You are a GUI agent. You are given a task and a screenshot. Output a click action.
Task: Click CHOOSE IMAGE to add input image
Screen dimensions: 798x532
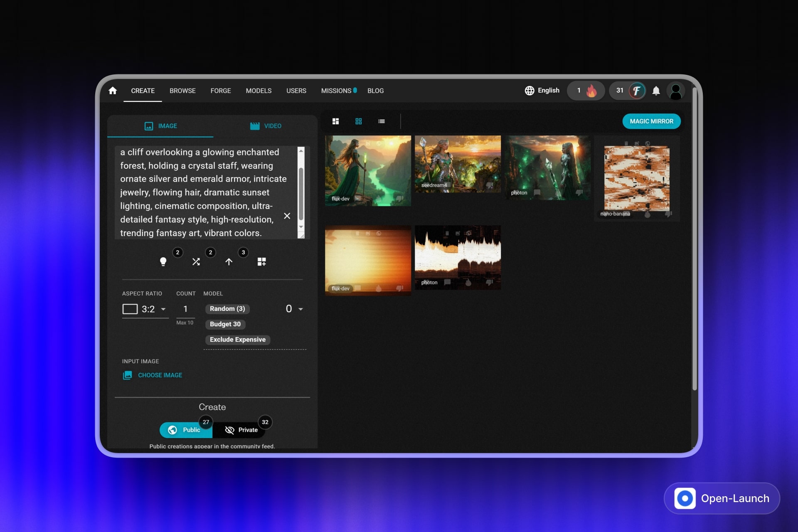[160, 375]
